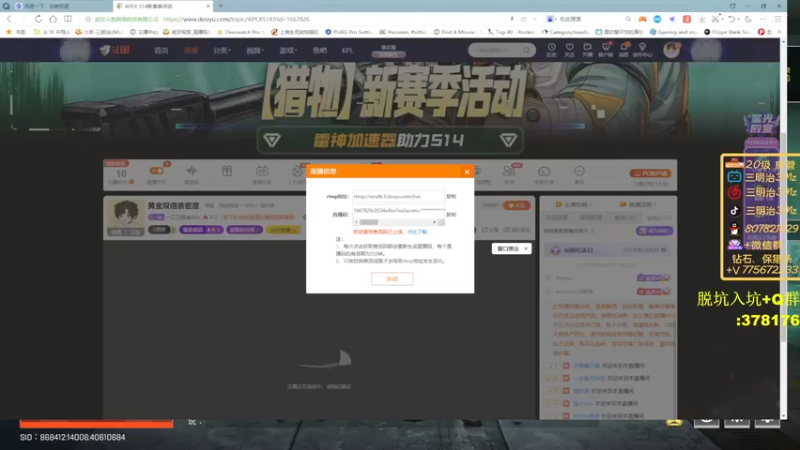The image size is (800, 450).
Task: Open the 创作中心 bulb icon in header
Action: click(642, 49)
